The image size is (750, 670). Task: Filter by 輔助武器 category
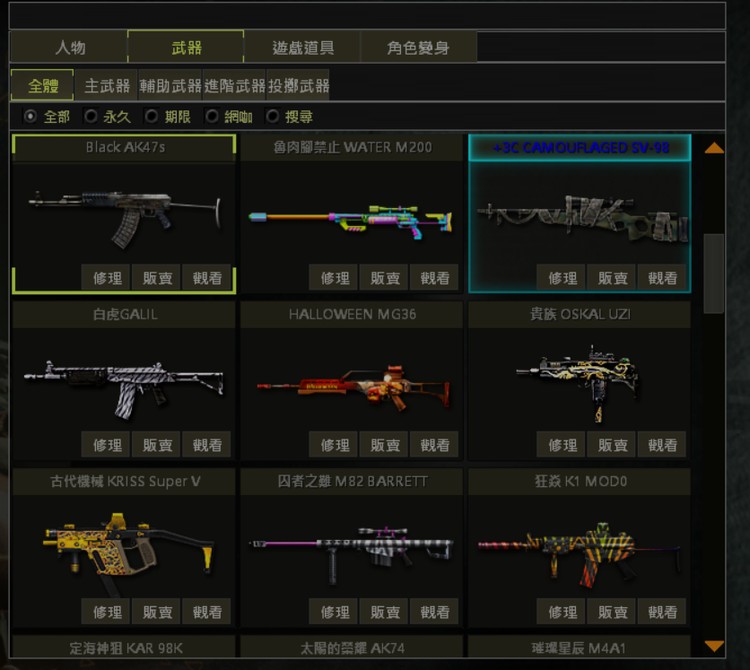point(170,85)
